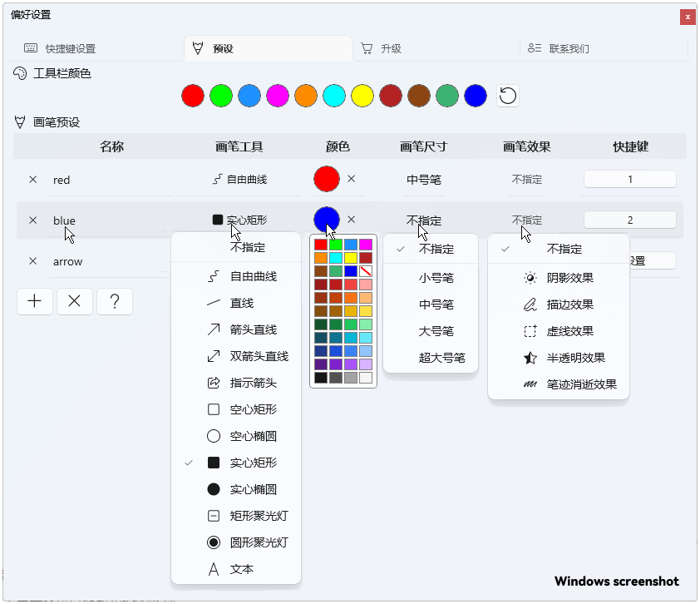Open the 自由曲线 tool dropdown in the red row
Screen dimensions: 700x604
pyautogui.click(x=239, y=180)
